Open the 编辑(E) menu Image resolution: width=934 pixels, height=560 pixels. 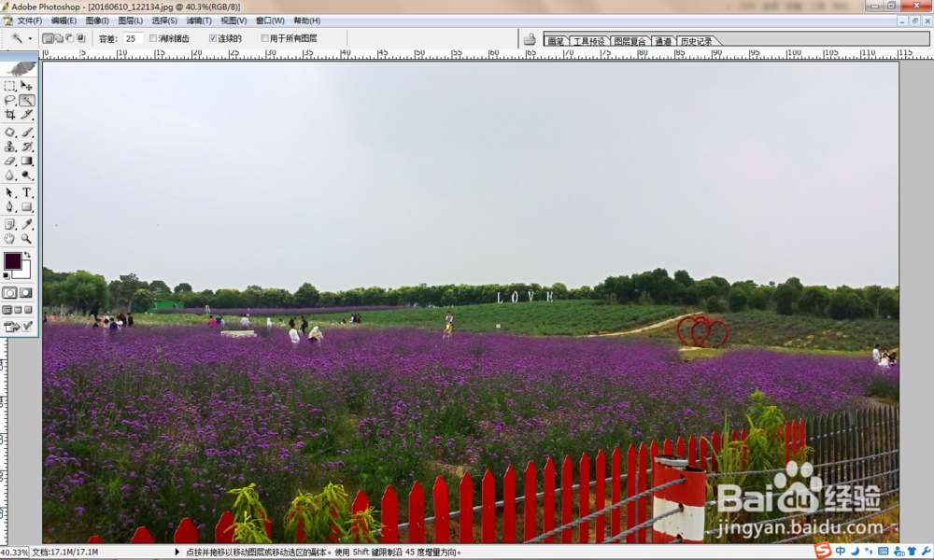(x=64, y=21)
